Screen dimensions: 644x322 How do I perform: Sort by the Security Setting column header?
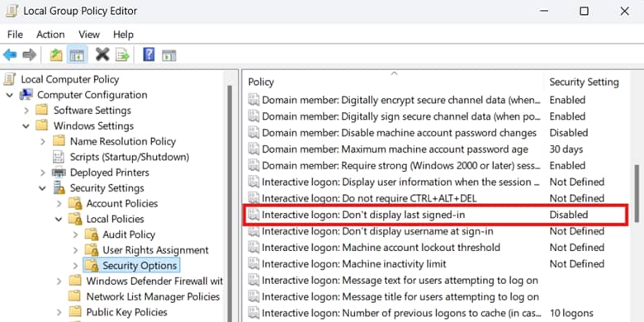[584, 82]
